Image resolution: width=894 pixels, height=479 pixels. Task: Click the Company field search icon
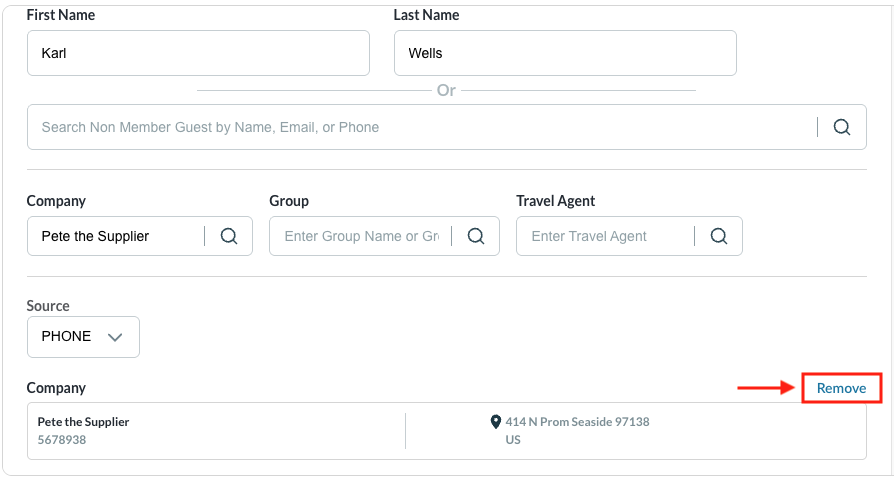[x=229, y=236]
